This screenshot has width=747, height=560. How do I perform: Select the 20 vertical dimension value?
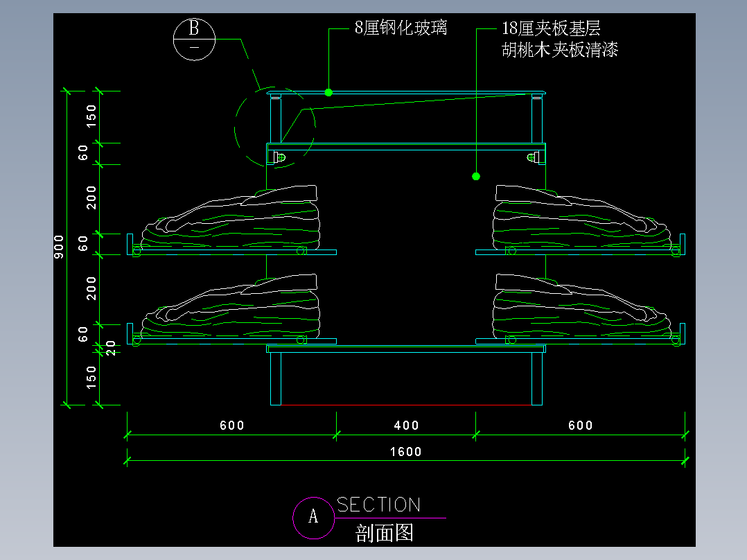(111, 348)
